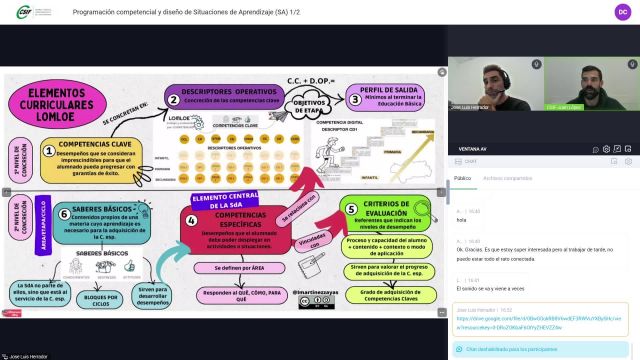Click the rightmost window icon in Ventana AV bar
The height and width of the screenshot is (360, 640).
click(x=628, y=149)
